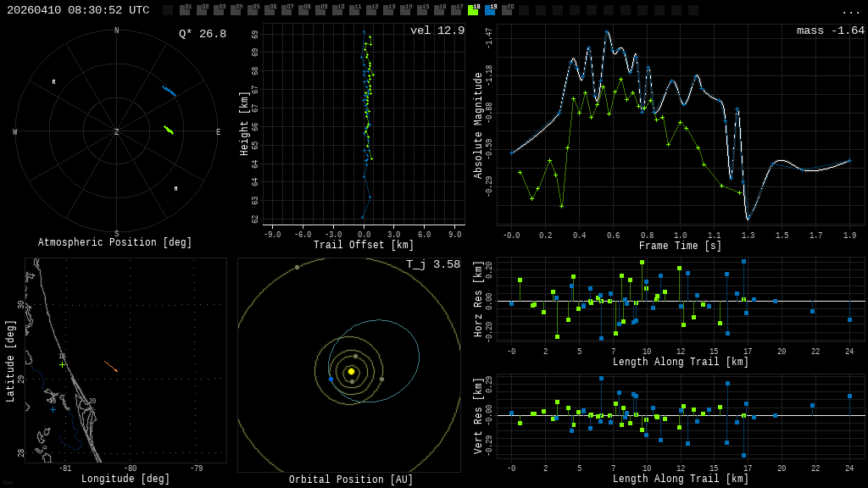Click the orange meteor ground track arrow

click(x=111, y=367)
